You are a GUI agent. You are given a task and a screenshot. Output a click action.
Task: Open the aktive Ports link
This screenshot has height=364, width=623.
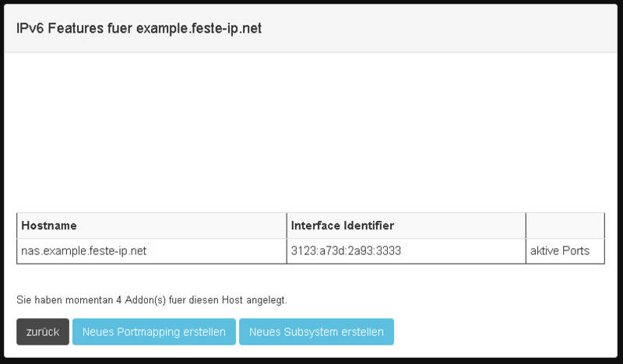tap(560, 251)
